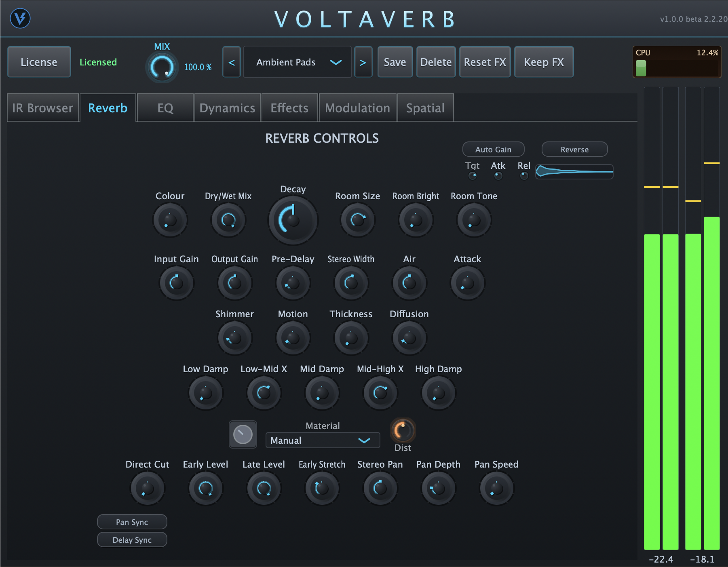This screenshot has width=728, height=567.
Task: Click the Pan Depth knob
Action: (x=439, y=488)
